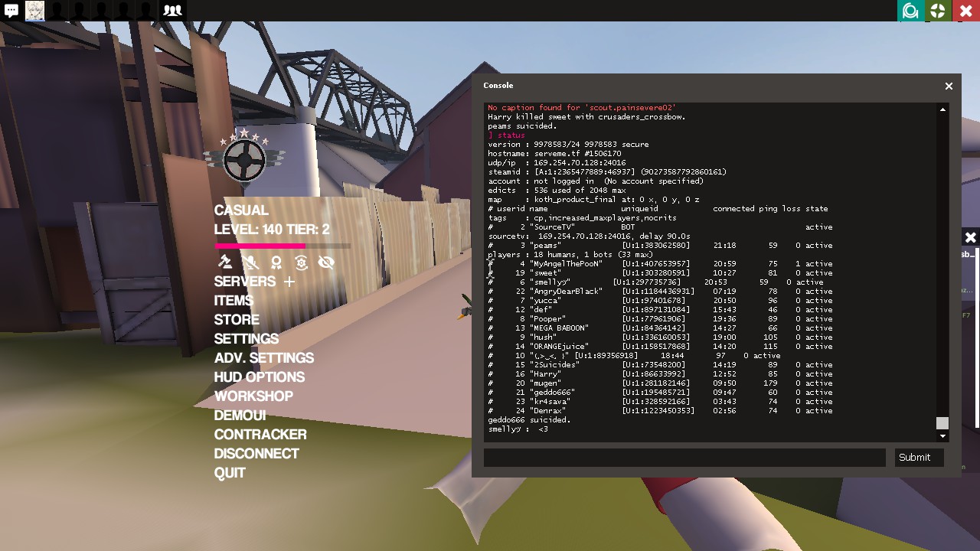This screenshot has width=980, height=551.
Task: Select HUD Options in the menu
Action: [x=259, y=377]
